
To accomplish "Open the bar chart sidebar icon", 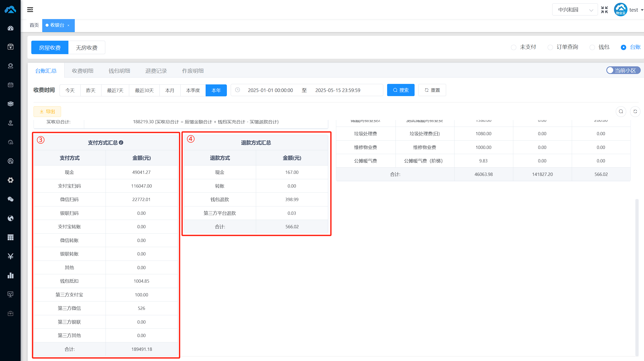I will click(x=10, y=275).
